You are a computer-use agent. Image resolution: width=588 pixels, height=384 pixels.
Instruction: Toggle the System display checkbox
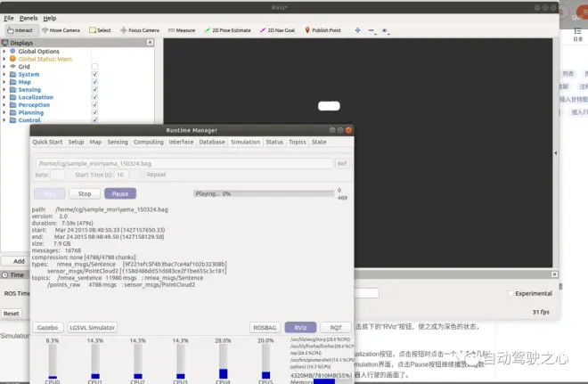pos(94,74)
